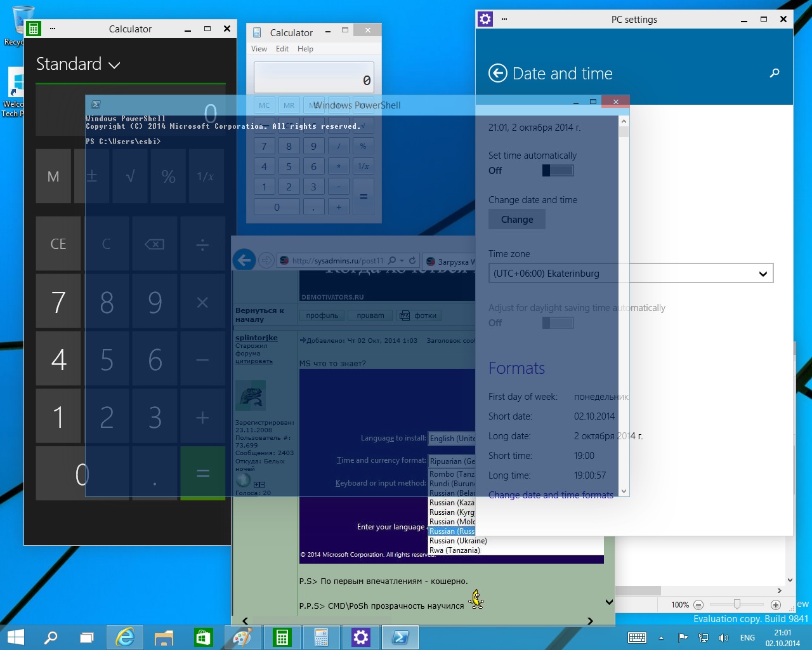Click the '100%' zoom level text
This screenshot has height=650, width=812.
[679, 605]
